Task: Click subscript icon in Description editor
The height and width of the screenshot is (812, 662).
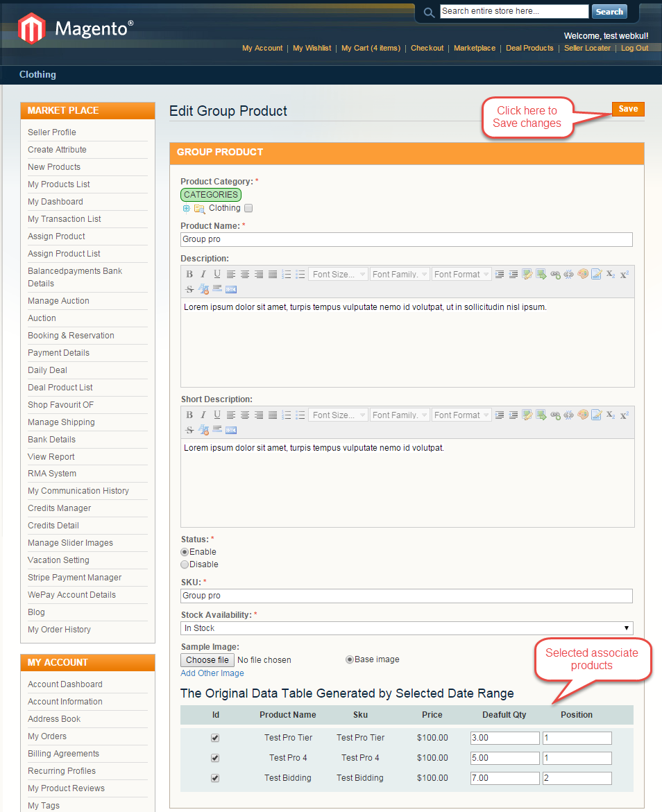Action: 611,275
